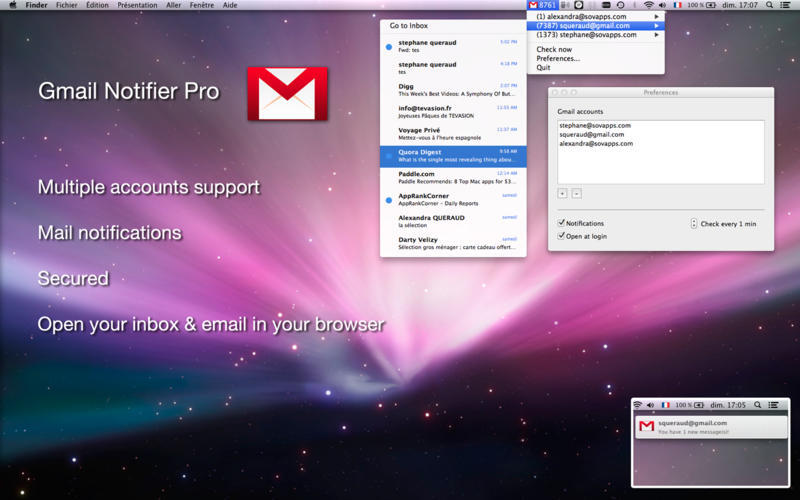The image size is (800, 500).
Task: Open the Wi-Fi status icon in the top menu bar
Action: pos(648,5)
